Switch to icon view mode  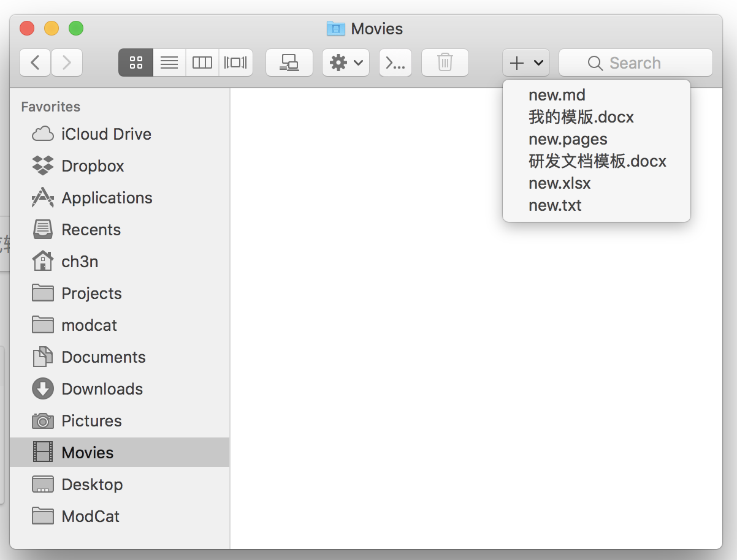136,62
